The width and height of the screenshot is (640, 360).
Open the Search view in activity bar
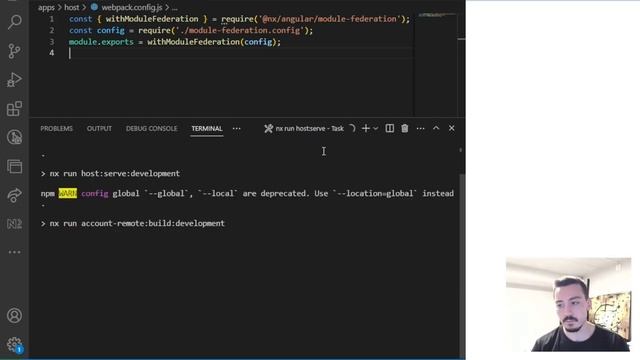pyautogui.click(x=14, y=22)
